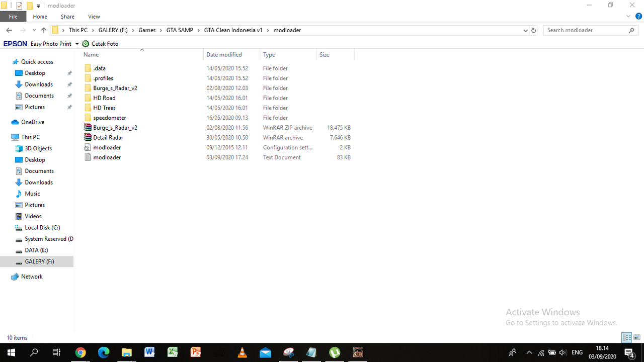
Task: Expand the chevron after This PC in the path
Action: pyautogui.click(x=93, y=30)
